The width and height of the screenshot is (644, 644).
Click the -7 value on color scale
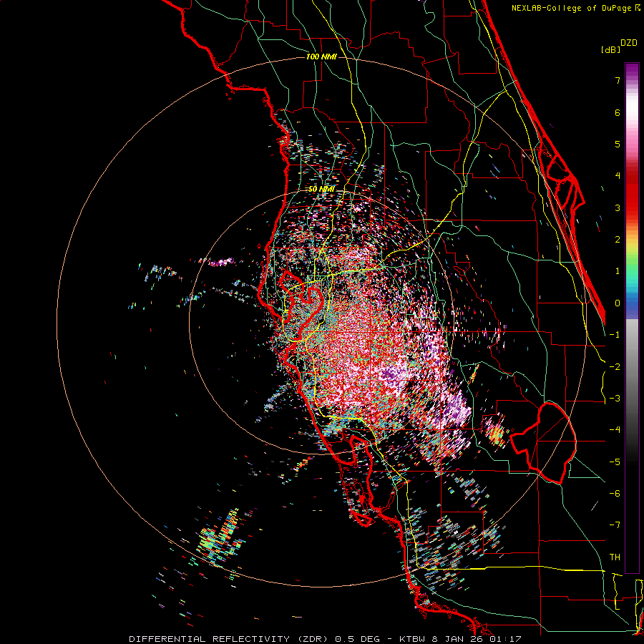pyautogui.click(x=615, y=525)
